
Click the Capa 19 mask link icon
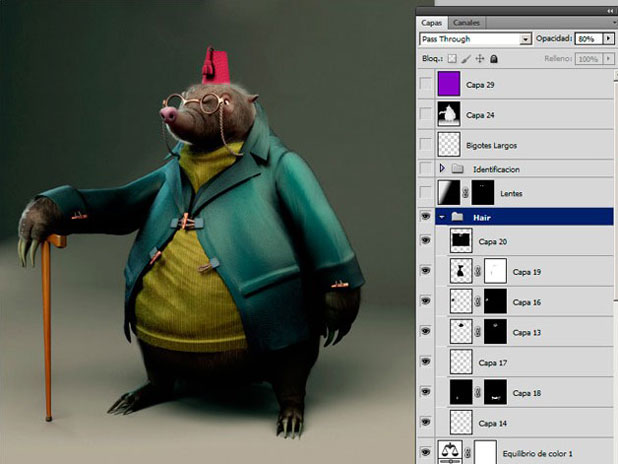pyautogui.click(x=478, y=271)
